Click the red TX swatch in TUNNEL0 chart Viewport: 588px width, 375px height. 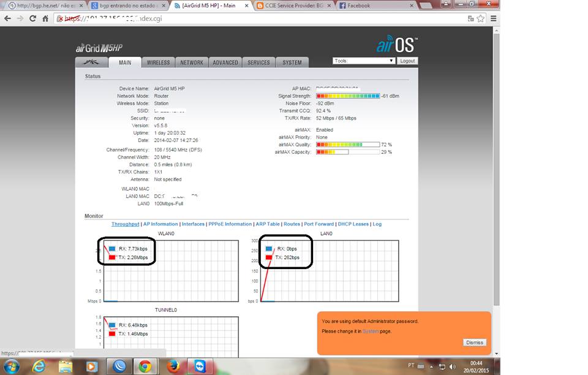pyautogui.click(x=111, y=334)
